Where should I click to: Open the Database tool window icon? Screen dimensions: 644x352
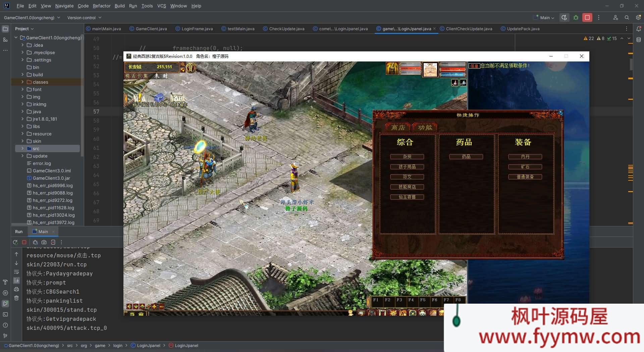tap(639, 40)
